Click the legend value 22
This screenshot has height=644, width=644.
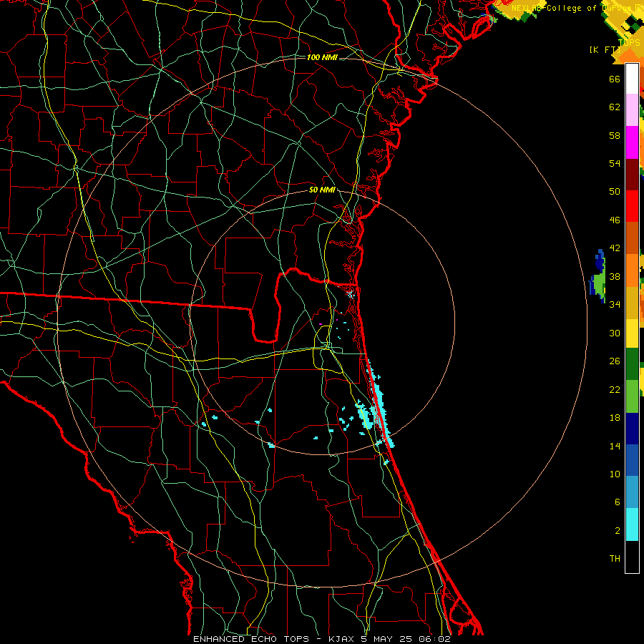[615, 389]
